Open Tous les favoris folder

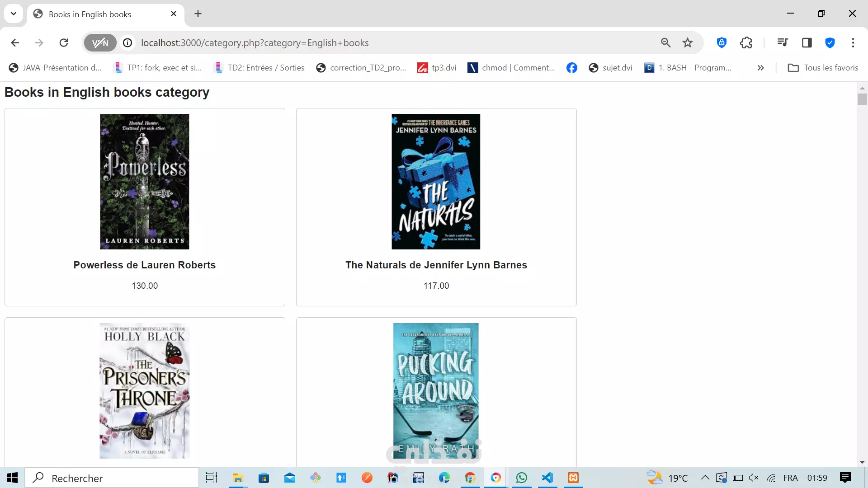coord(823,68)
